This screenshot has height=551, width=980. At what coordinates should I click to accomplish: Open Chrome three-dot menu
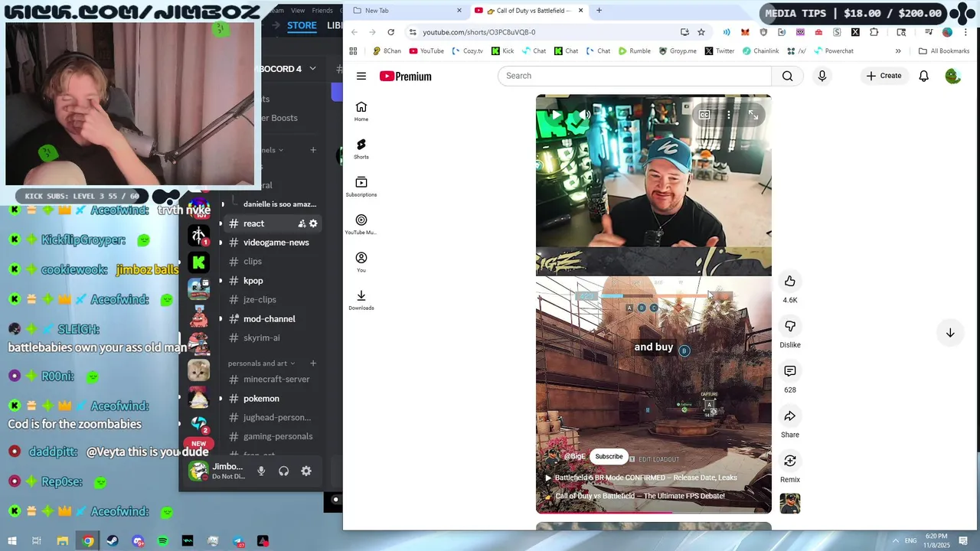967,32
